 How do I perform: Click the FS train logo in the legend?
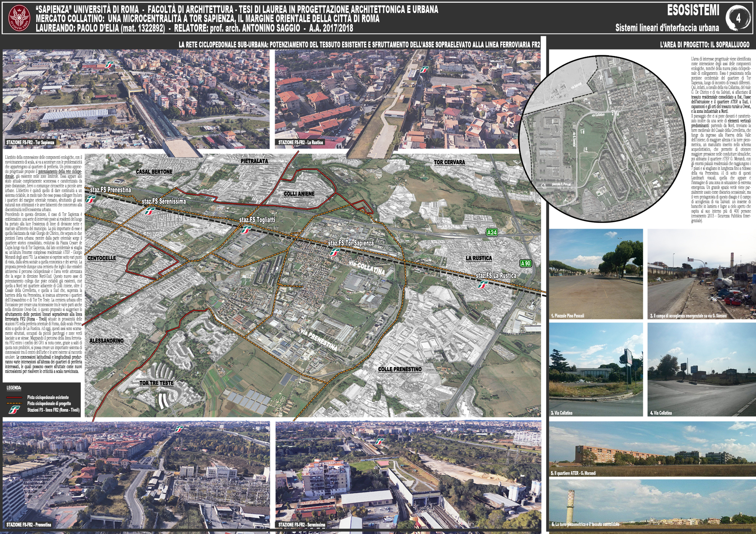pos(14,410)
